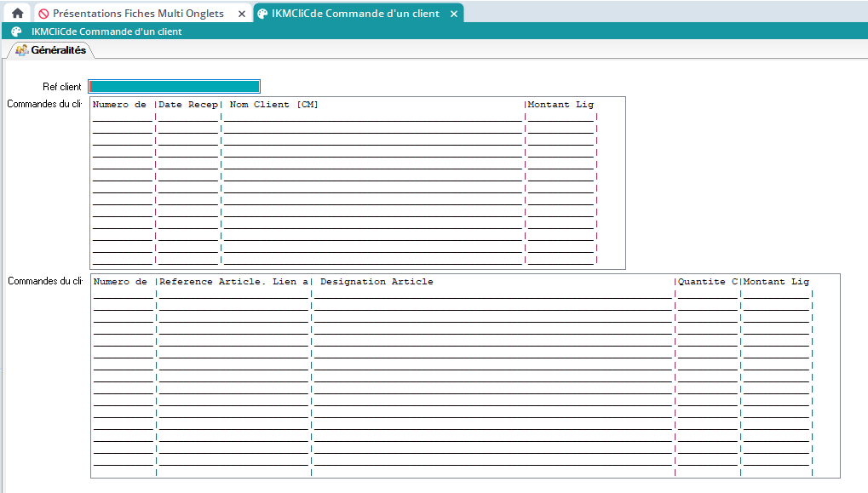
Task: Click the red prohibited icon on Présentations tab
Action: (x=43, y=14)
